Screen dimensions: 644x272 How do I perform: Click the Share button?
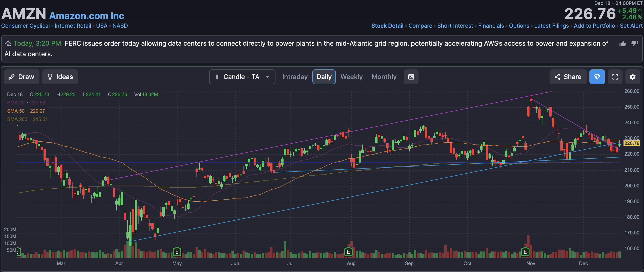tap(568, 77)
